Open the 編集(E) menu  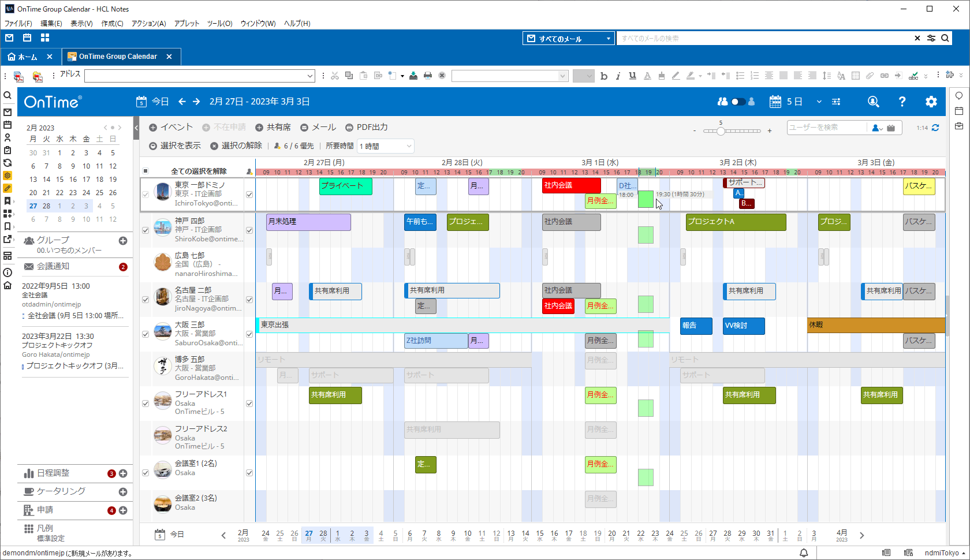pyautogui.click(x=51, y=24)
